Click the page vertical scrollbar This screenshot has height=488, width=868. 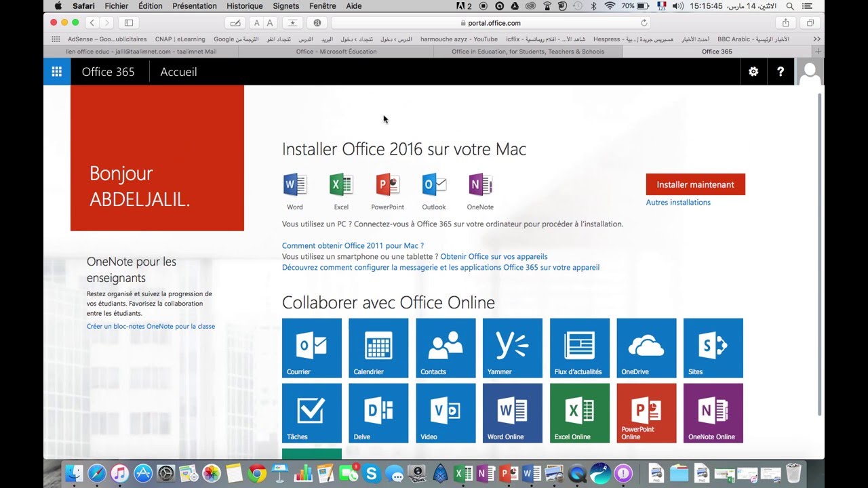(820, 254)
